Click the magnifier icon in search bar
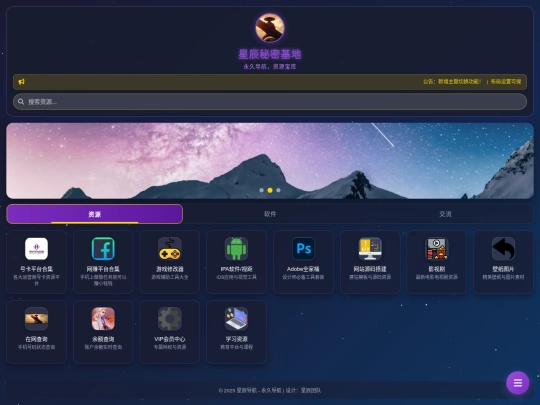This screenshot has width=540, height=405. pos(21,102)
